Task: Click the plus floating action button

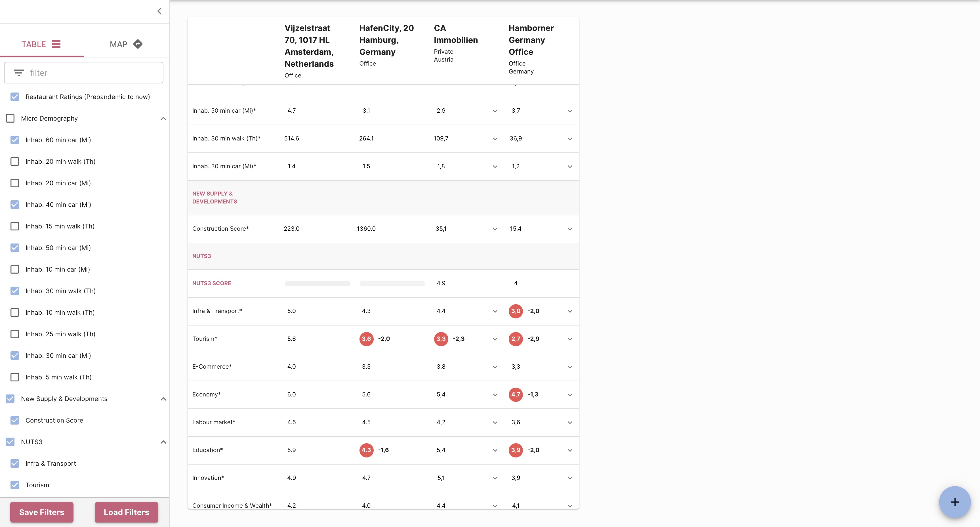Action: pyautogui.click(x=954, y=502)
